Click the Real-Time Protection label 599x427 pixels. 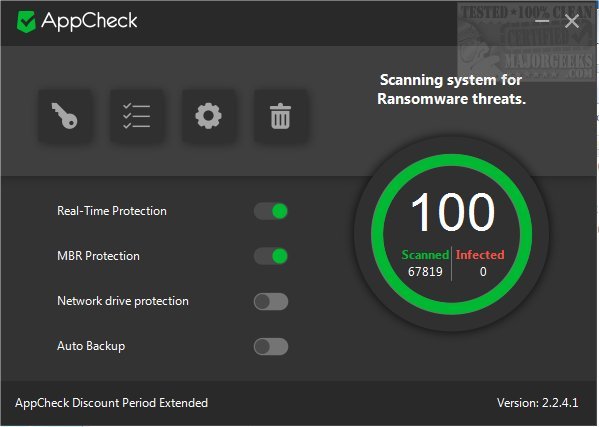coord(112,211)
